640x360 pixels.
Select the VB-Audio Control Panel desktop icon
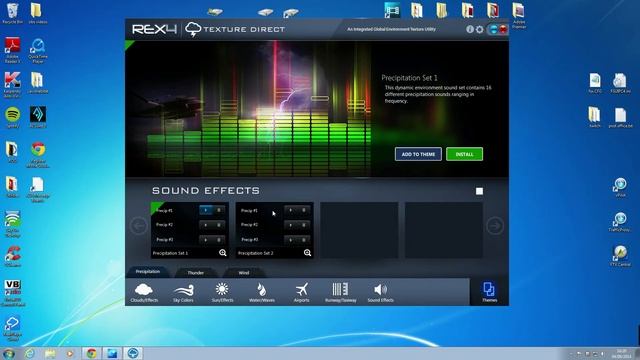(13, 293)
